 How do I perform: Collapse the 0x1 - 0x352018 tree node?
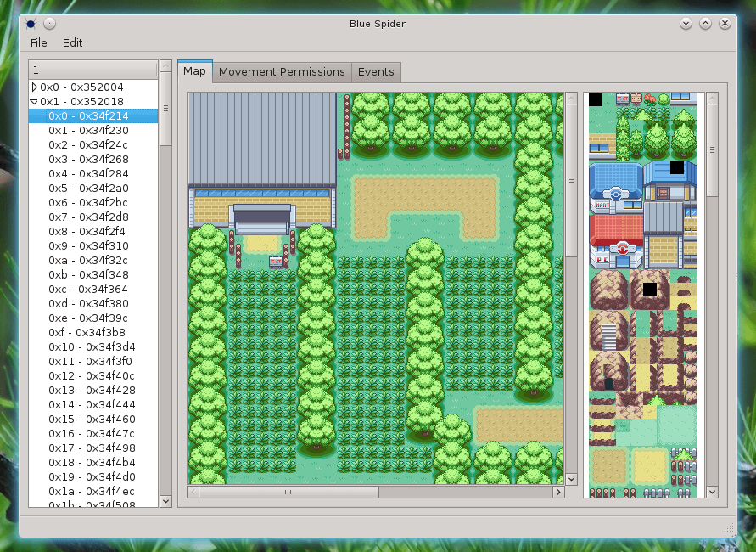click(x=35, y=101)
